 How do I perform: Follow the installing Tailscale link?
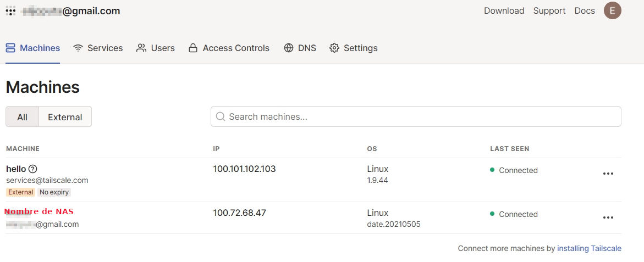pos(589,248)
